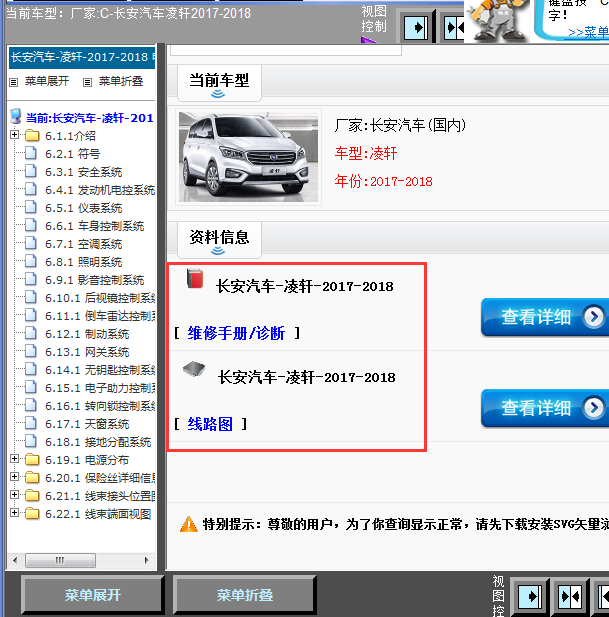This screenshot has height=617, width=609.
Task: Open 6.4.1 发动机电控系统 page
Action: (100, 190)
